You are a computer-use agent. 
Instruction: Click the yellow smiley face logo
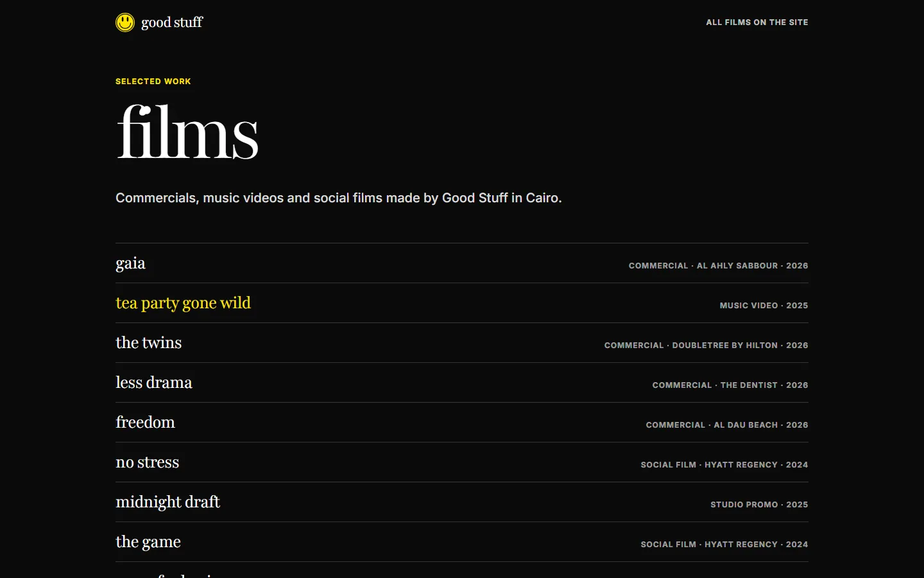coord(125,22)
